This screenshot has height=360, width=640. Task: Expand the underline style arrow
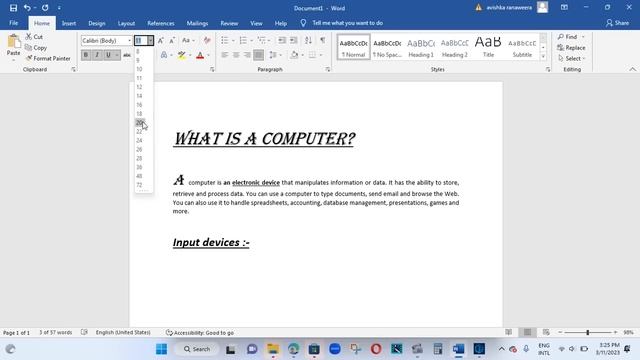pos(117,55)
